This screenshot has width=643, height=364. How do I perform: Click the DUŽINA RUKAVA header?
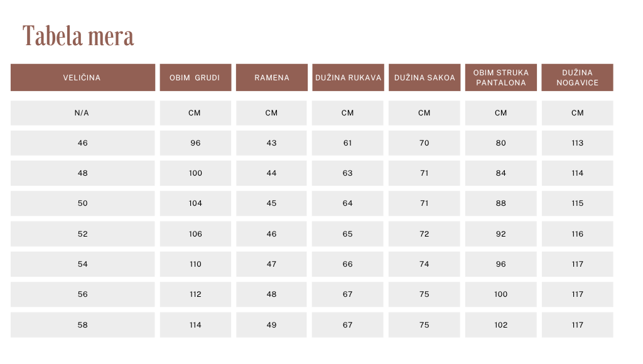coord(348,77)
